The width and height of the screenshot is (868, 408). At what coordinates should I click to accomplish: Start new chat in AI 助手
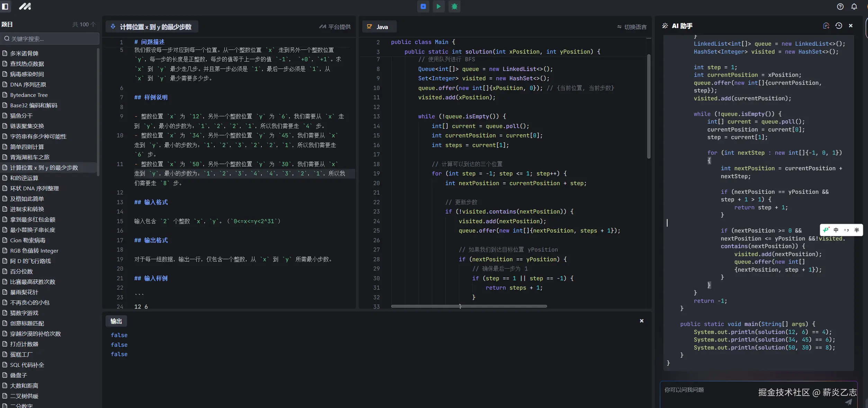(x=826, y=26)
